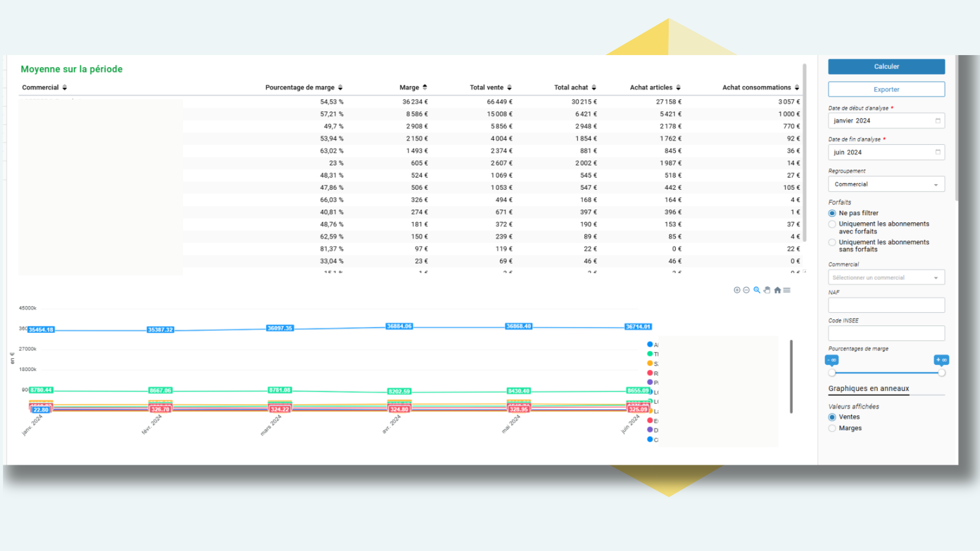Click the Calculer button
This screenshot has height=551, width=980.
886,66
